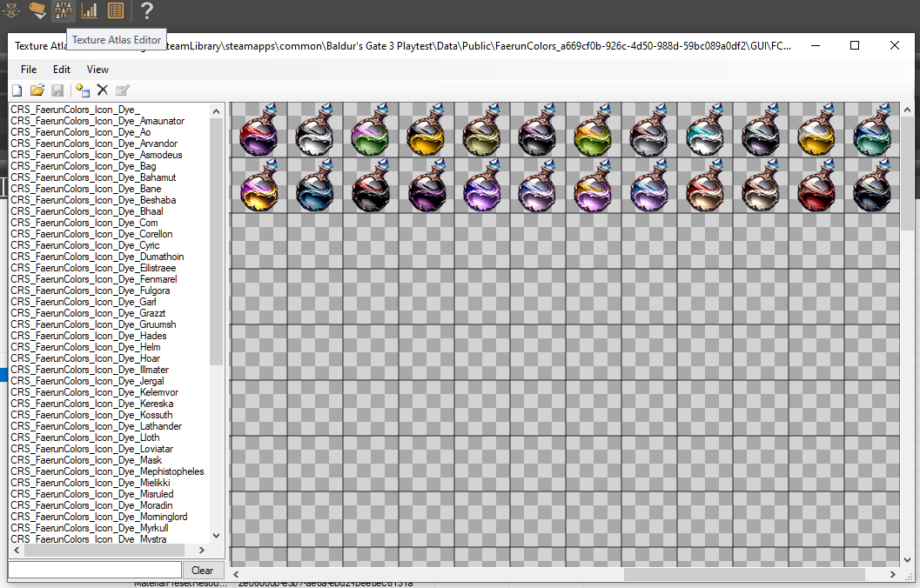Viewport: 920px width, 588px height.
Task: Open the File menu
Action: point(28,70)
